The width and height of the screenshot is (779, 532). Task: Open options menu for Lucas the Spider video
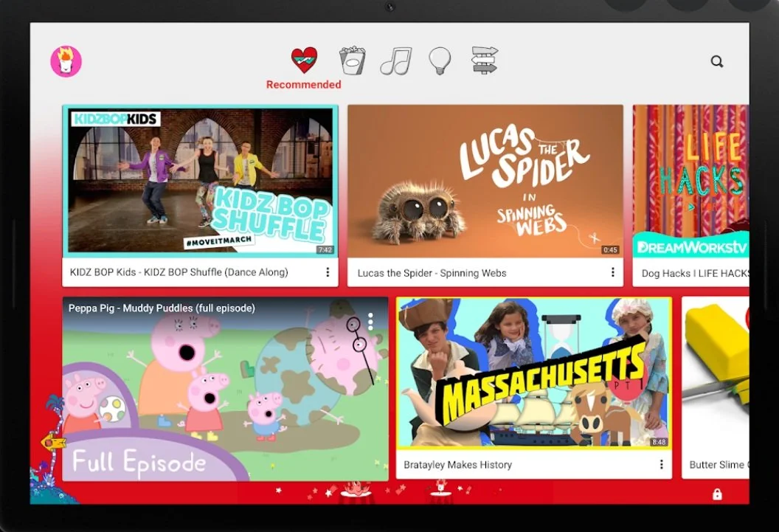[612, 272]
